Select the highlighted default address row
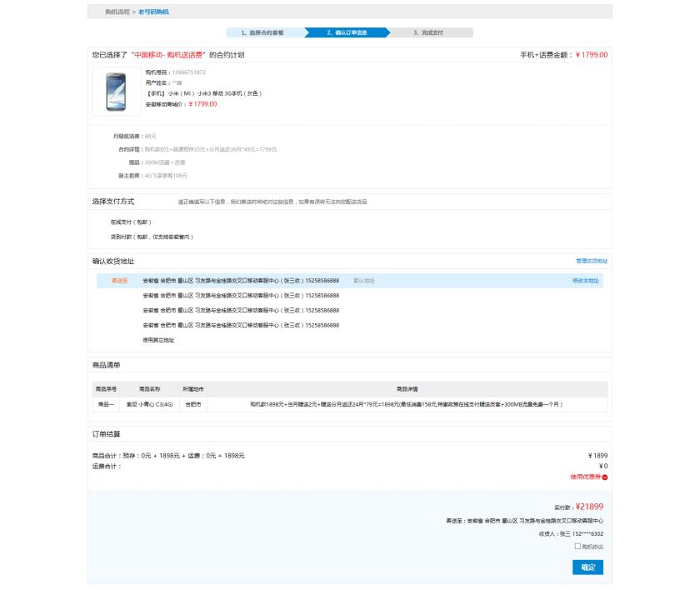The width and height of the screenshot is (700, 590). coord(349,281)
